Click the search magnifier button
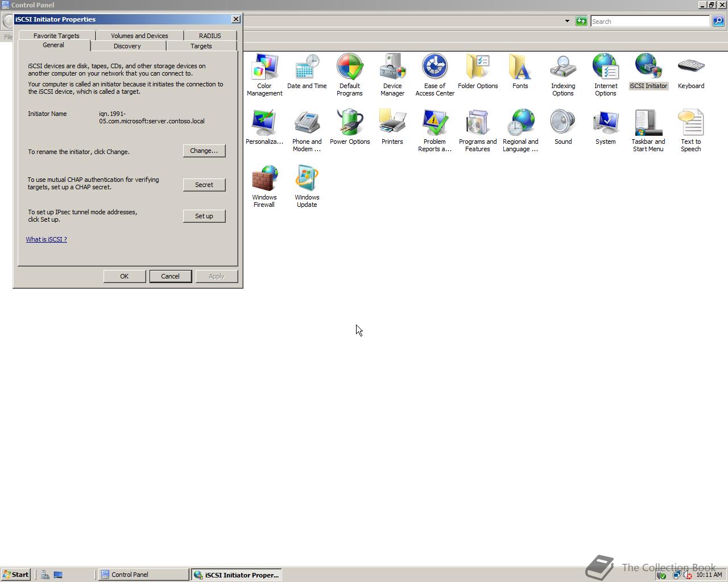The image size is (728, 582). pyautogui.click(x=718, y=21)
